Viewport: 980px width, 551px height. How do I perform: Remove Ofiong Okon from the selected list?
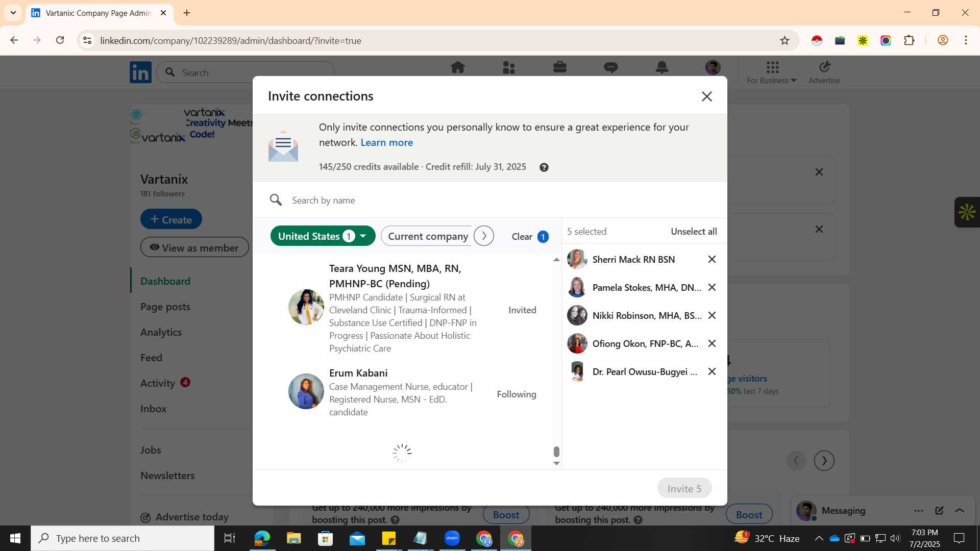[x=712, y=343]
